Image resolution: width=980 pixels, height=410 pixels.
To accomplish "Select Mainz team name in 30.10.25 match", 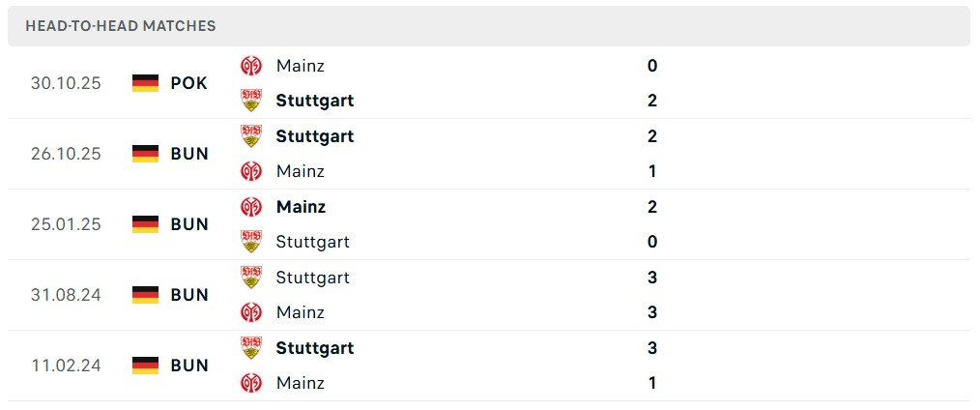I will coord(300,66).
